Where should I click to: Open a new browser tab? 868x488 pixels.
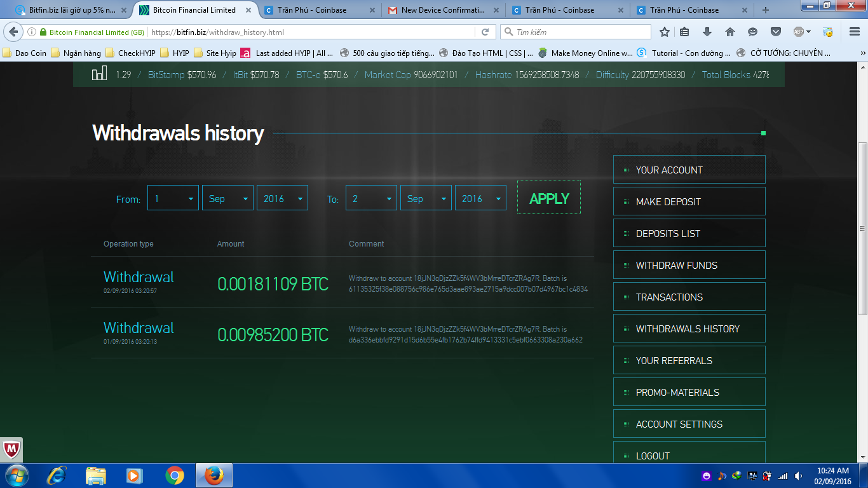(766, 10)
